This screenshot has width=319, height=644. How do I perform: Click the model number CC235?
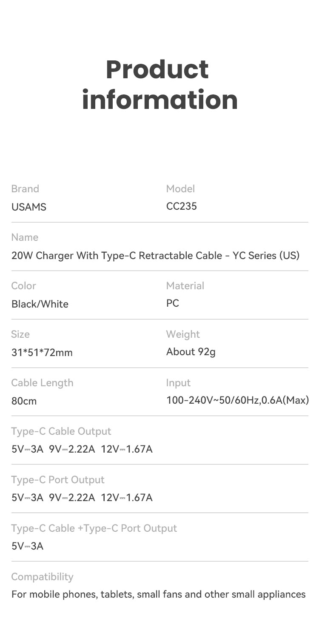(182, 206)
